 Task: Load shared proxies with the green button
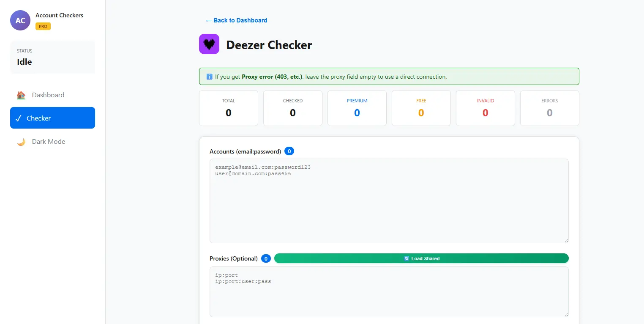click(x=421, y=258)
